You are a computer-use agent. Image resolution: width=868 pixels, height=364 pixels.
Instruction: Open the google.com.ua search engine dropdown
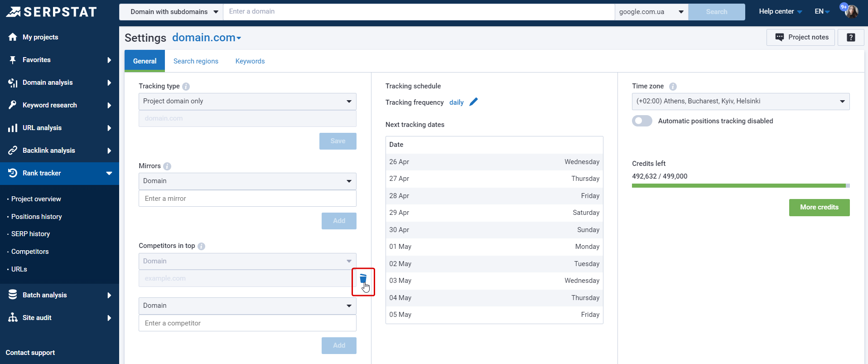[x=651, y=12]
